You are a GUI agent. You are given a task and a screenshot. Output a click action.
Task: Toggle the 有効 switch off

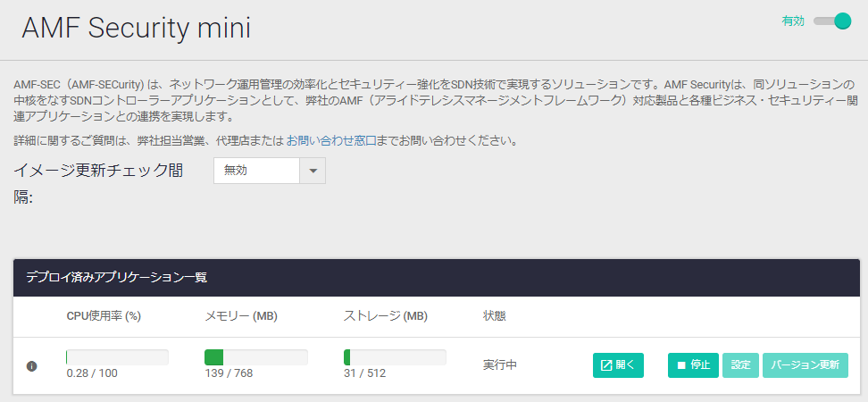pos(832,21)
